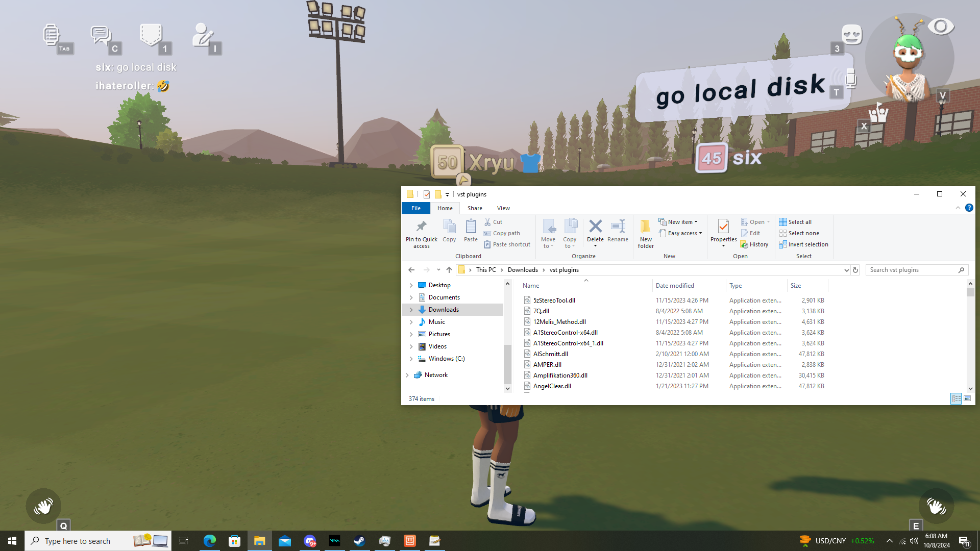Switch to the View ribbon tab

[503, 208]
